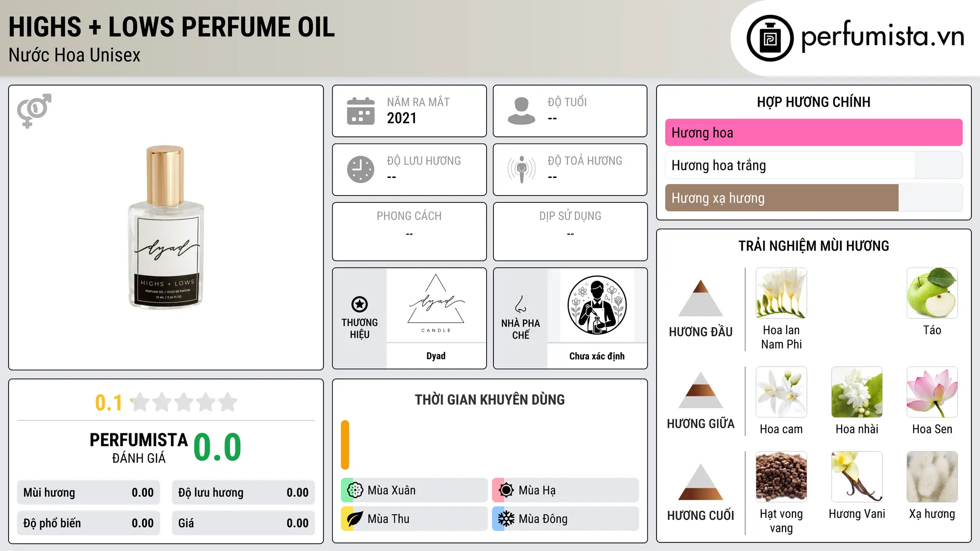Select the Mùa Xuân season label

click(391, 490)
